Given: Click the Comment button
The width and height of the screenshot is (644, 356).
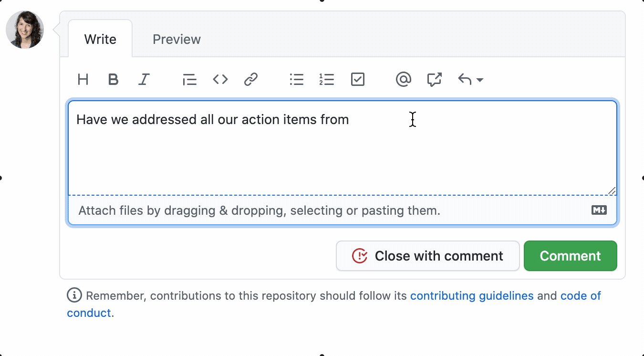Looking at the screenshot, I should (x=570, y=256).
